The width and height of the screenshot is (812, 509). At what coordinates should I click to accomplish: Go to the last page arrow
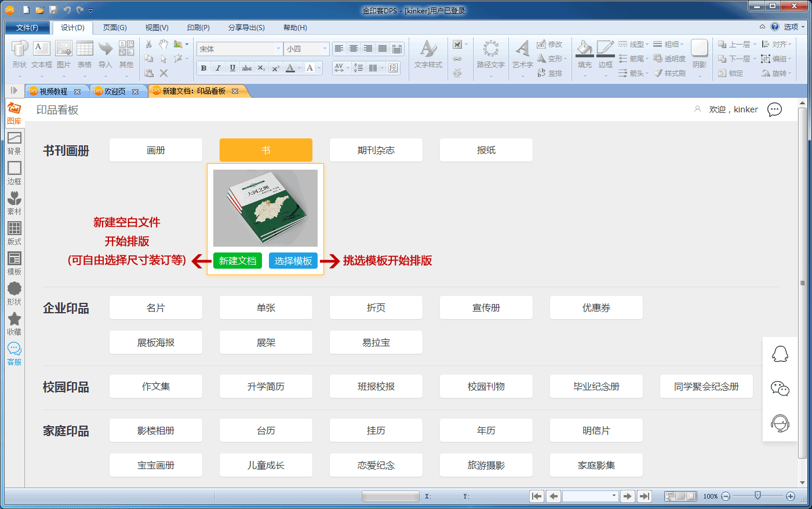pyautogui.click(x=644, y=496)
